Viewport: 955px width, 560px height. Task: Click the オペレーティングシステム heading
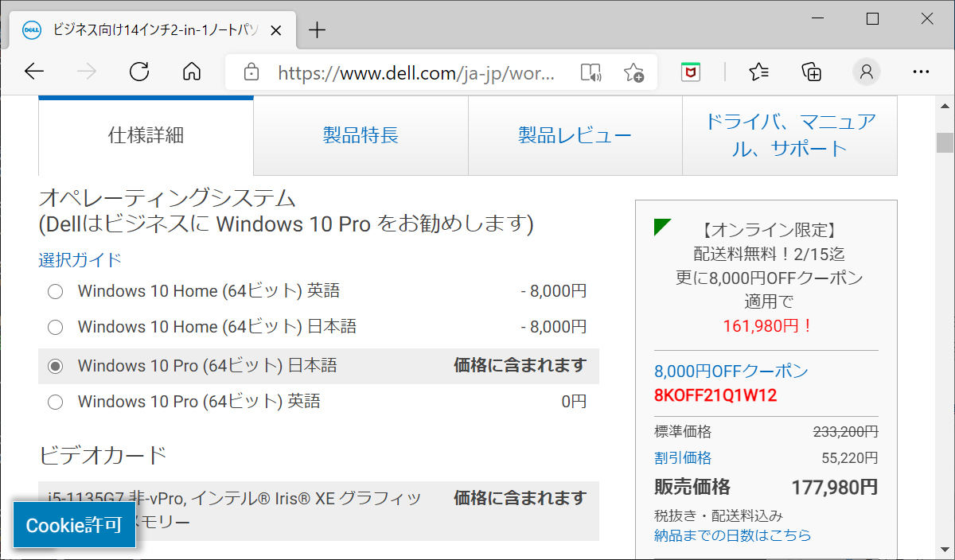tap(167, 197)
